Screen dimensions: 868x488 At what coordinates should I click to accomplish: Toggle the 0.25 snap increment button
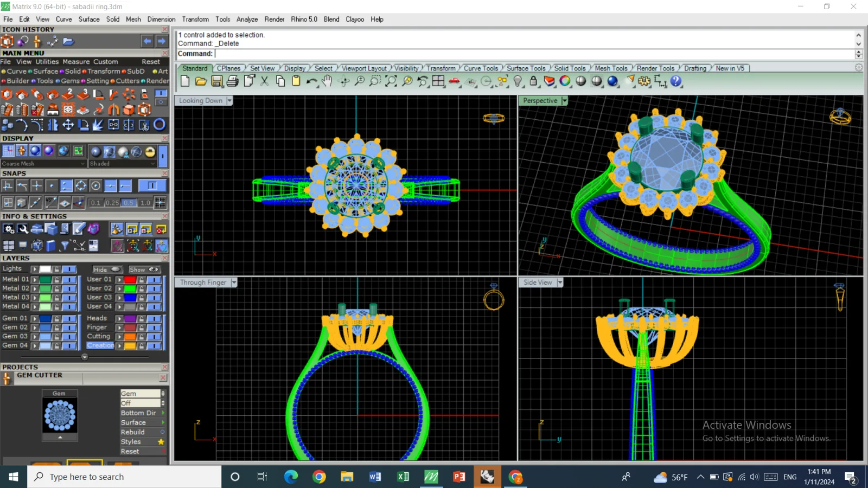tap(112, 203)
